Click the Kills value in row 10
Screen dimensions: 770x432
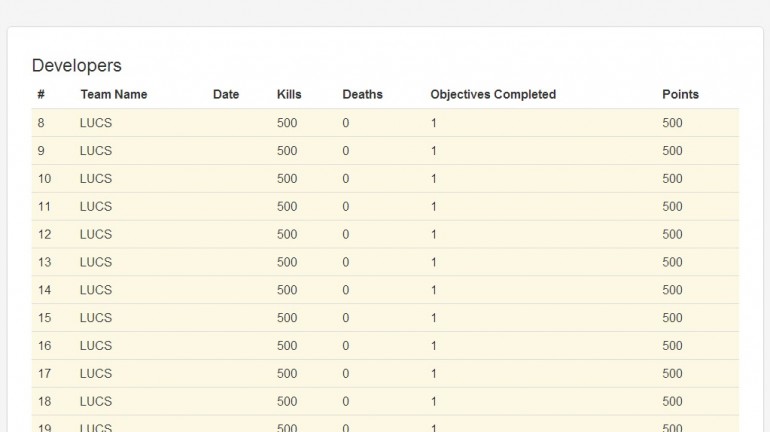[287, 179]
